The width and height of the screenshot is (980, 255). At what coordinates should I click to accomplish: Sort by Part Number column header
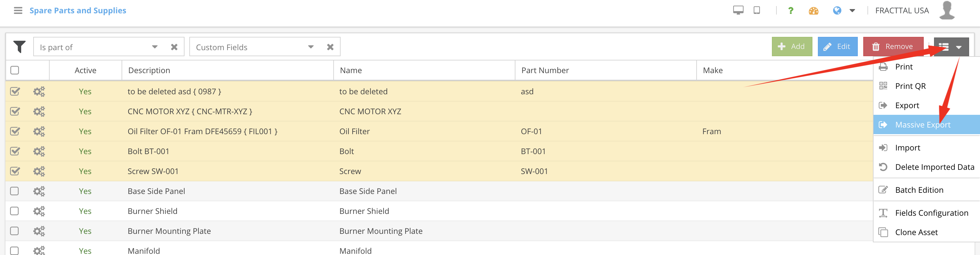point(545,70)
